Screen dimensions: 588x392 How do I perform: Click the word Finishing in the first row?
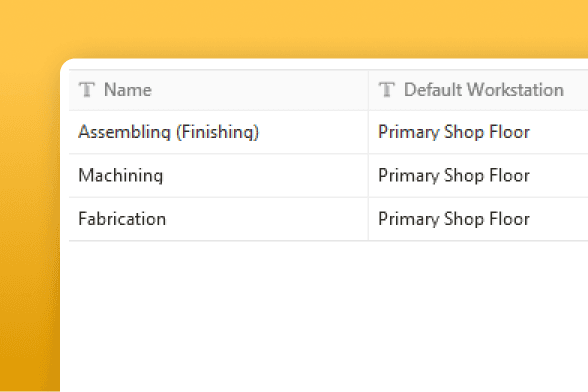(x=217, y=132)
